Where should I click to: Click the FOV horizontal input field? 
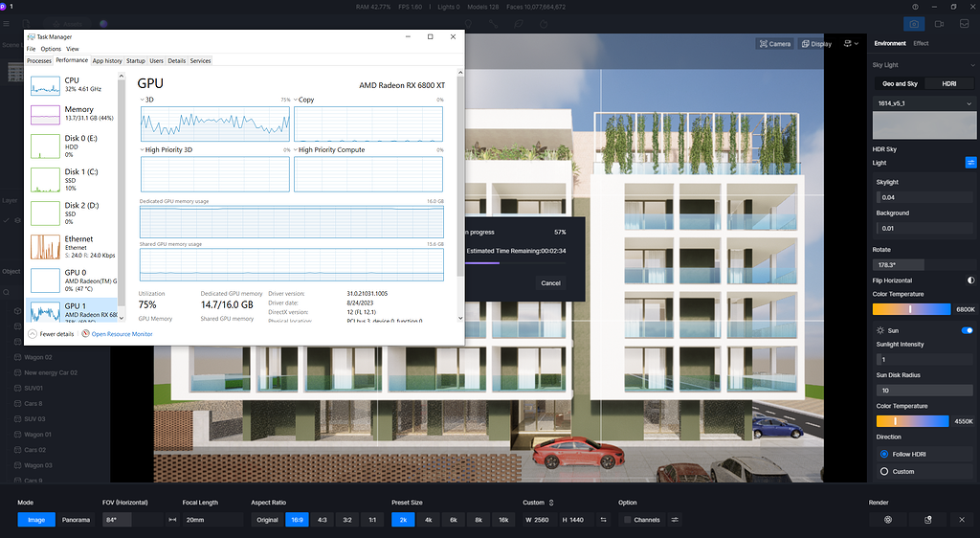(132, 520)
